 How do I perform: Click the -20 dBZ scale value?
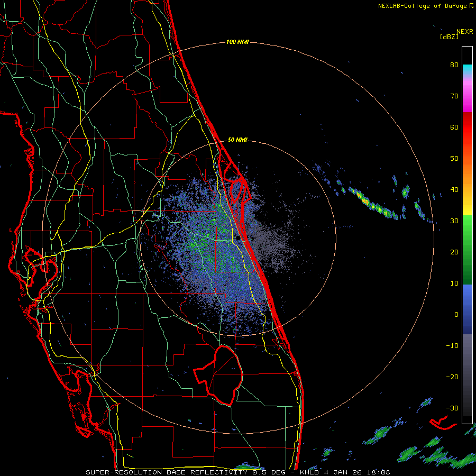point(452,377)
